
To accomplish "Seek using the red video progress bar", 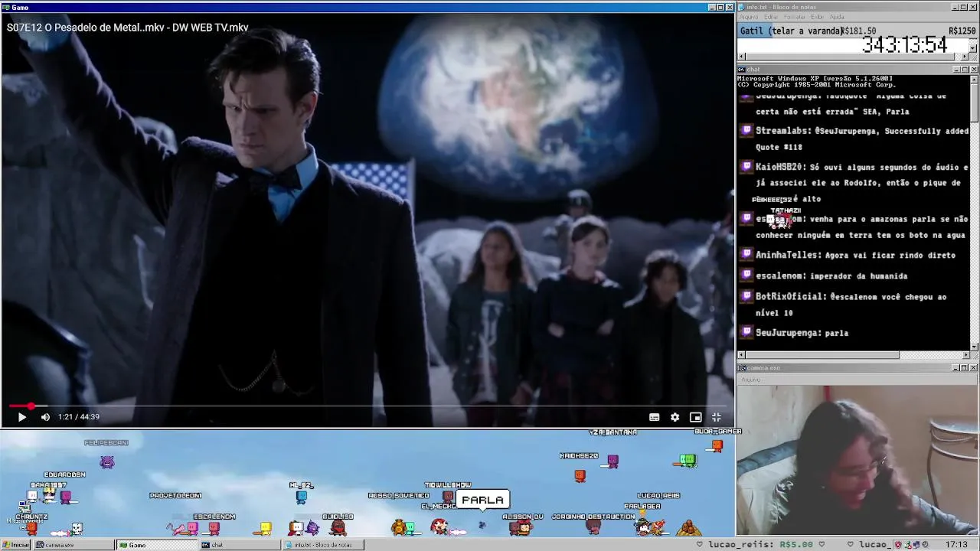I will pos(367,406).
